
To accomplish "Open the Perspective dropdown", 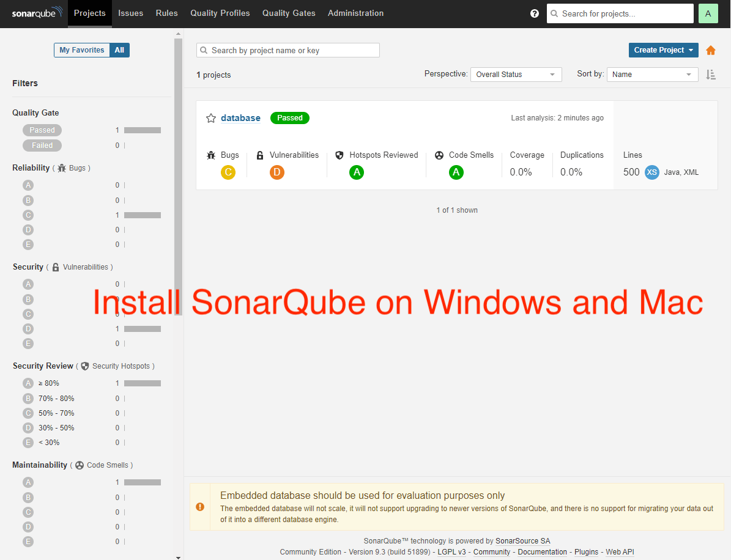I will point(514,74).
